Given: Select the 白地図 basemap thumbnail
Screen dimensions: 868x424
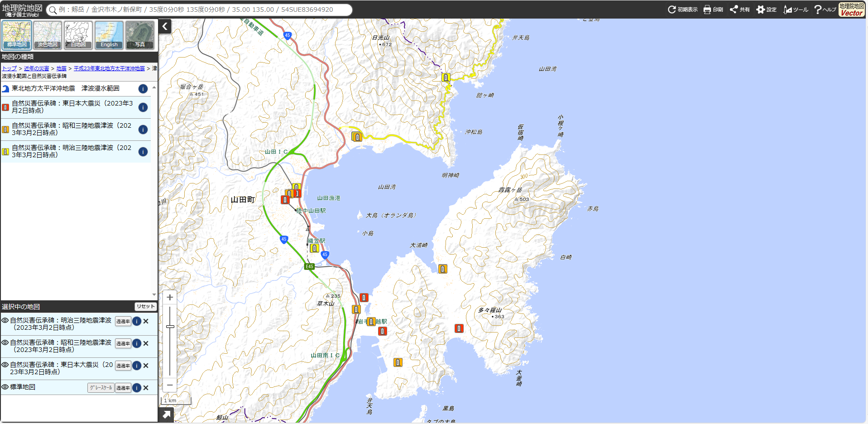Looking at the screenshot, I should click(x=78, y=35).
